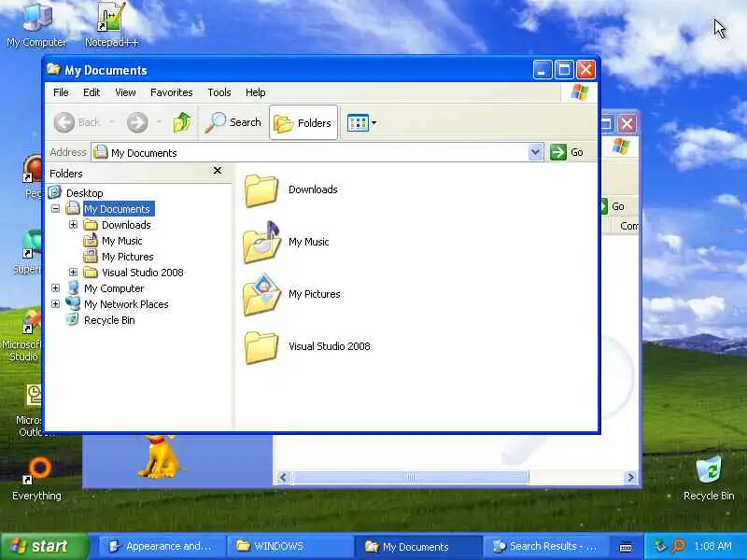The height and width of the screenshot is (560, 747).
Task: Select Visual Studio 2008 folder icon in file pane
Action: pyautogui.click(x=261, y=347)
